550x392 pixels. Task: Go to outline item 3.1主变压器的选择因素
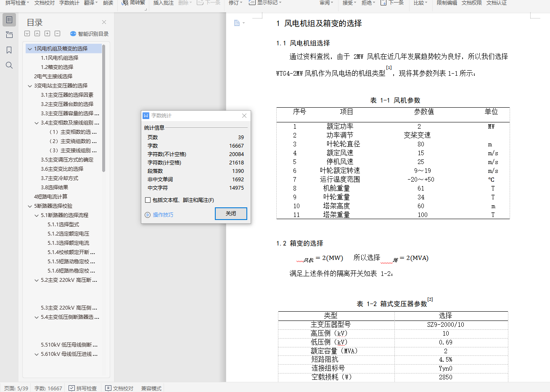click(x=67, y=95)
